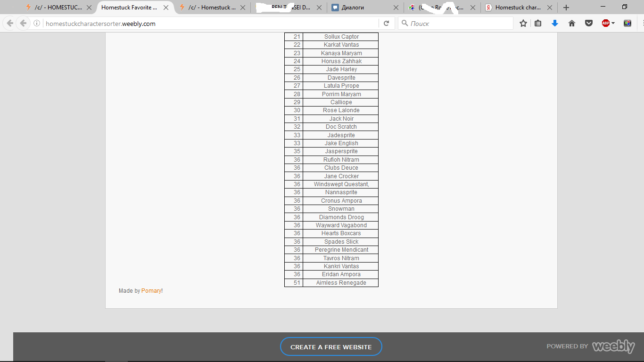Close the '/c/ - HOMESTUC...' tab
The width and height of the screenshot is (644, 362).
coord(89,8)
